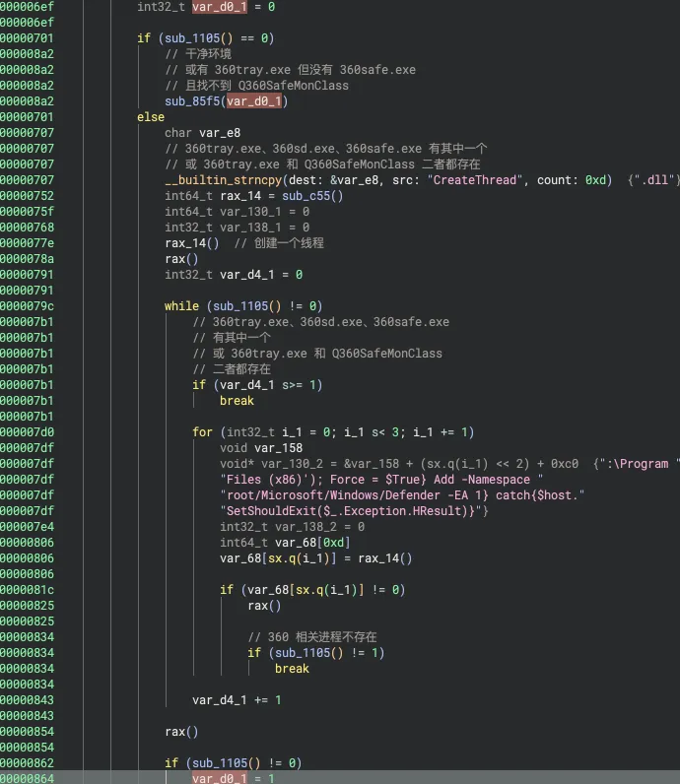Click the string "SetShouldExit($_.Exception.HResult)}"
Image resolution: width=680 pixels, height=784 pixels.
click(350, 511)
